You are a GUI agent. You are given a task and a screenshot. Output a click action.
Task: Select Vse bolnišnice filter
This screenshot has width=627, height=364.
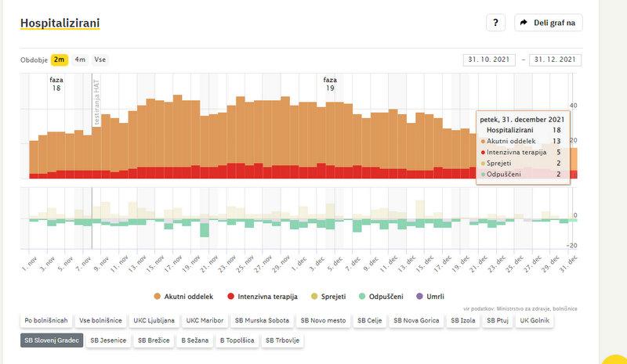click(x=100, y=320)
